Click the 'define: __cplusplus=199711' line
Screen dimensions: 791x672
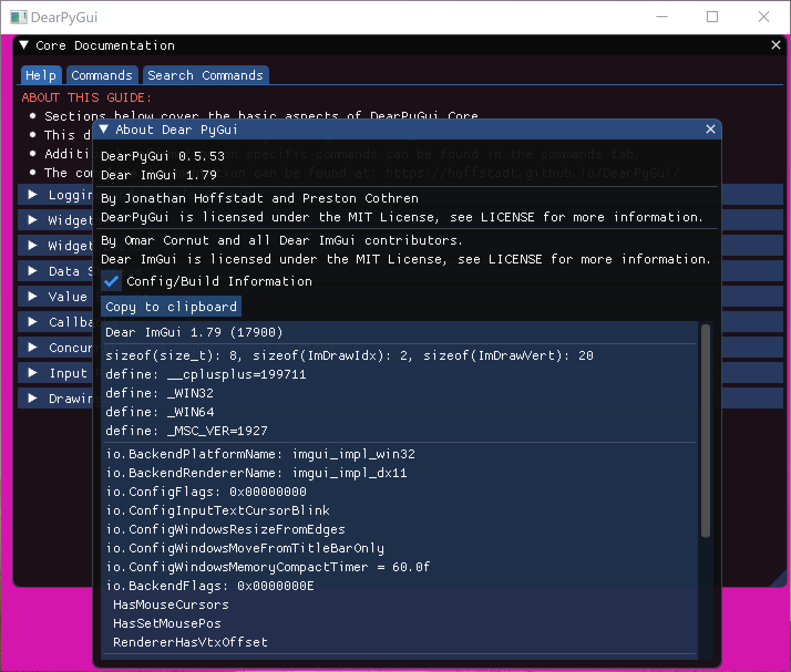tap(206, 374)
